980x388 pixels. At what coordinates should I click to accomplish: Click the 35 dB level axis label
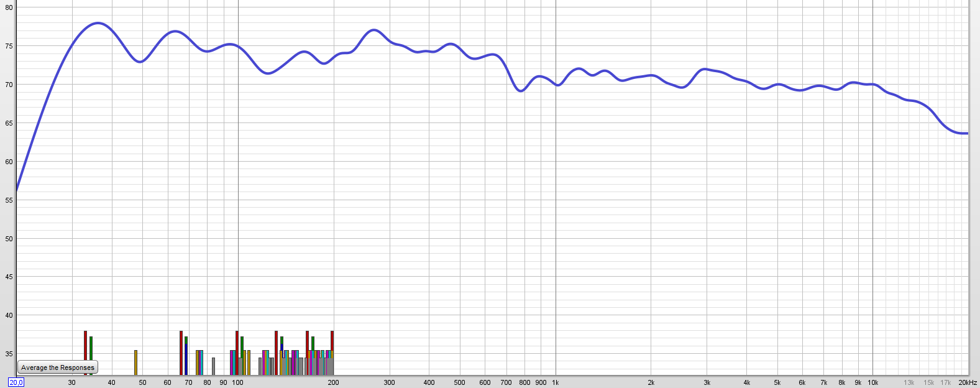coord(9,354)
